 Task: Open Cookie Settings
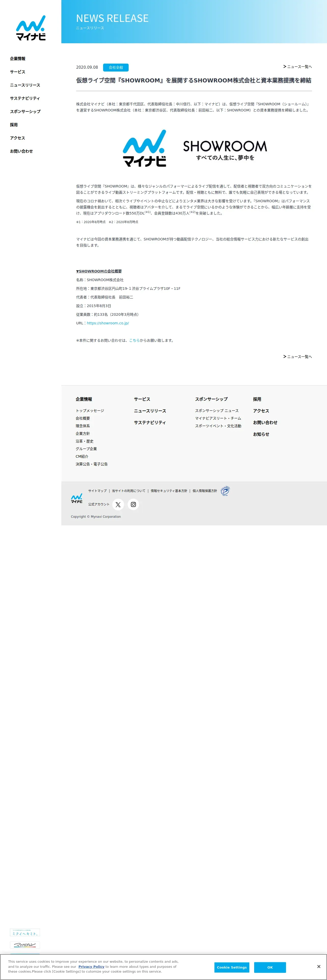(232, 967)
